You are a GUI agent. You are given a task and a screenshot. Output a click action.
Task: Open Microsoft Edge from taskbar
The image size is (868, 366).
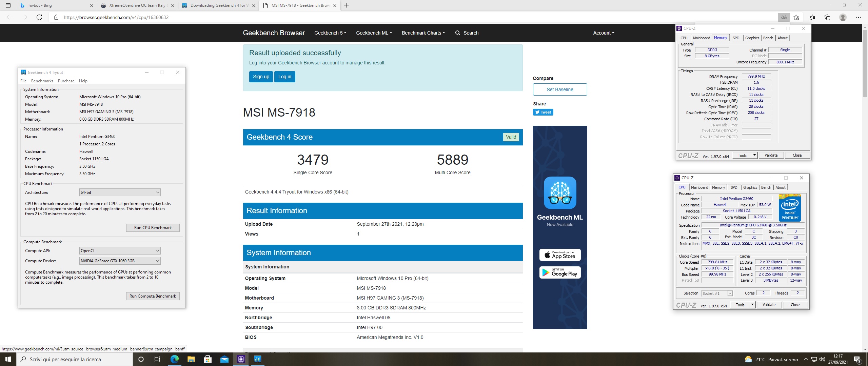pos(174,359)
